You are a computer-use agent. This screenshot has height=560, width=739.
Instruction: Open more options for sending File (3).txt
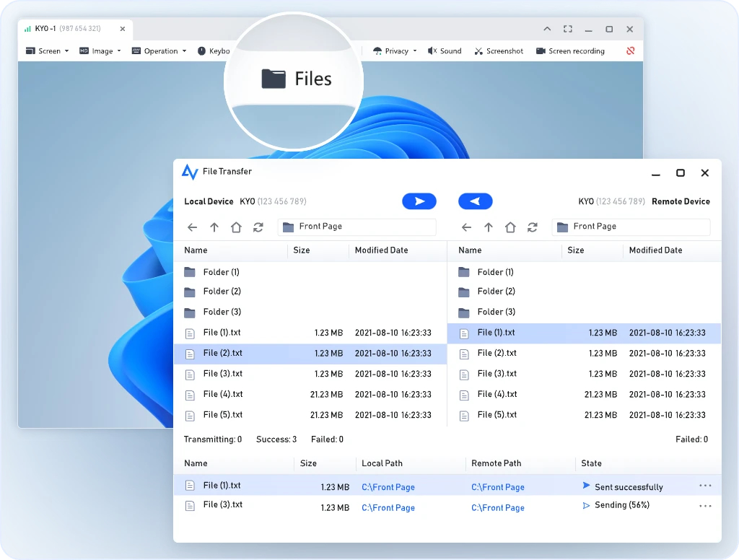(x=705, y=507)
